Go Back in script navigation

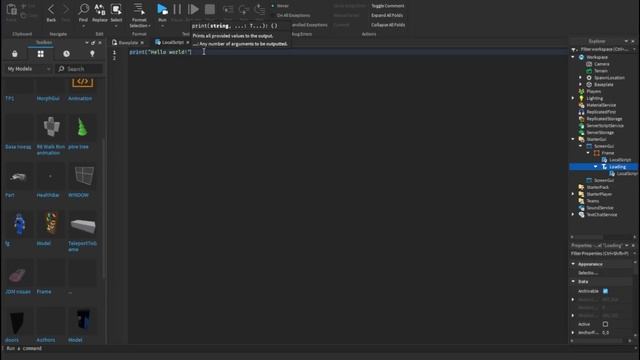51,9
